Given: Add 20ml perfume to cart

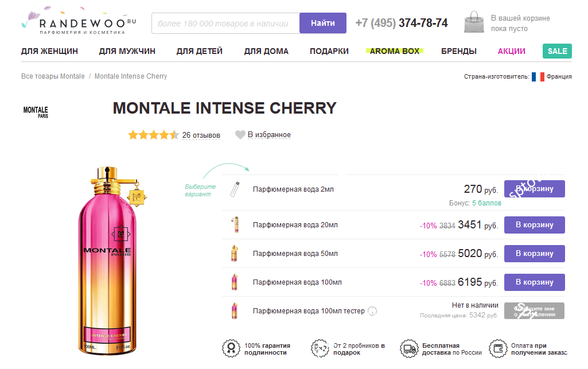Looking at the screenshot, I should [x=535, y=224].
